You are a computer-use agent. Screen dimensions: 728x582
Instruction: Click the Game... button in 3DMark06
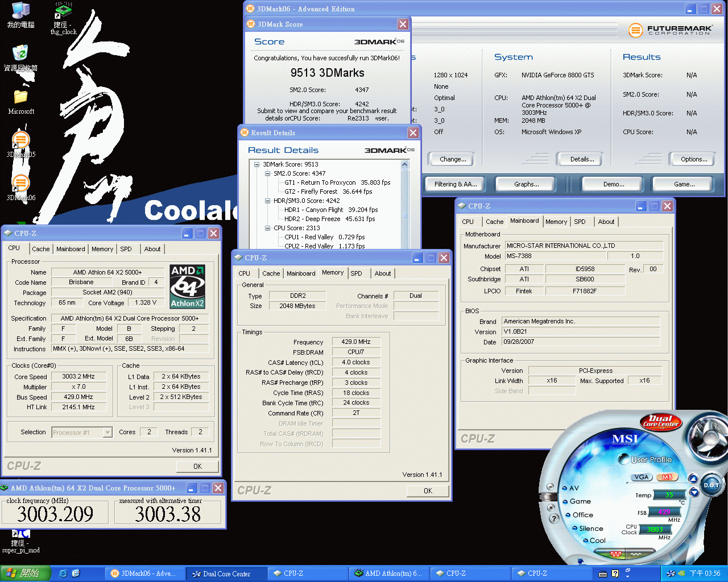[x=684, y=184]
